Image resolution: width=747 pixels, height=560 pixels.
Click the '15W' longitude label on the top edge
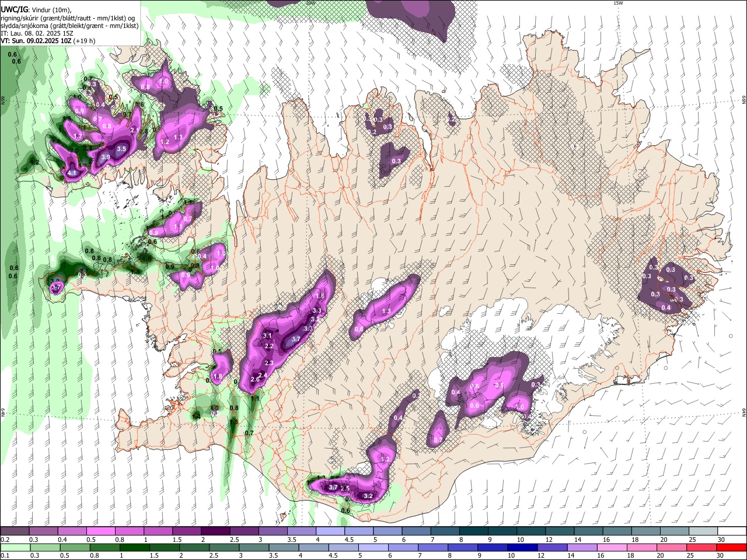point(618,3)
